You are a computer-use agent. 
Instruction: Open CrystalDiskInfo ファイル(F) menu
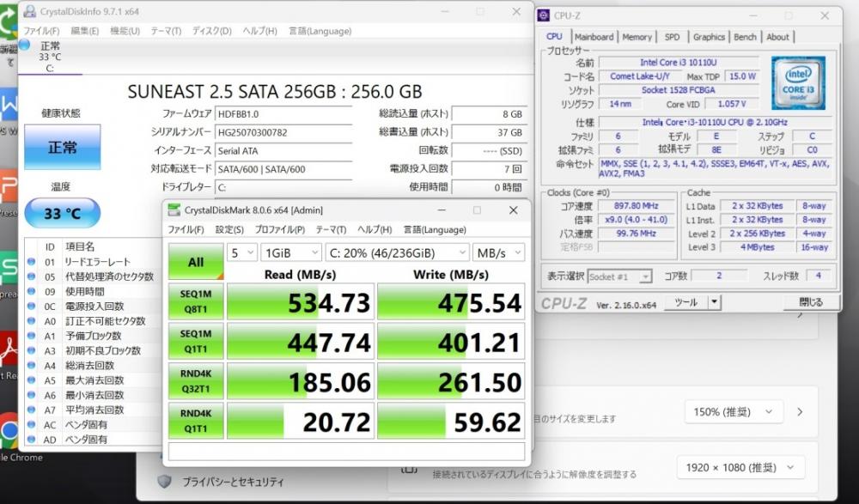[41, 31]
